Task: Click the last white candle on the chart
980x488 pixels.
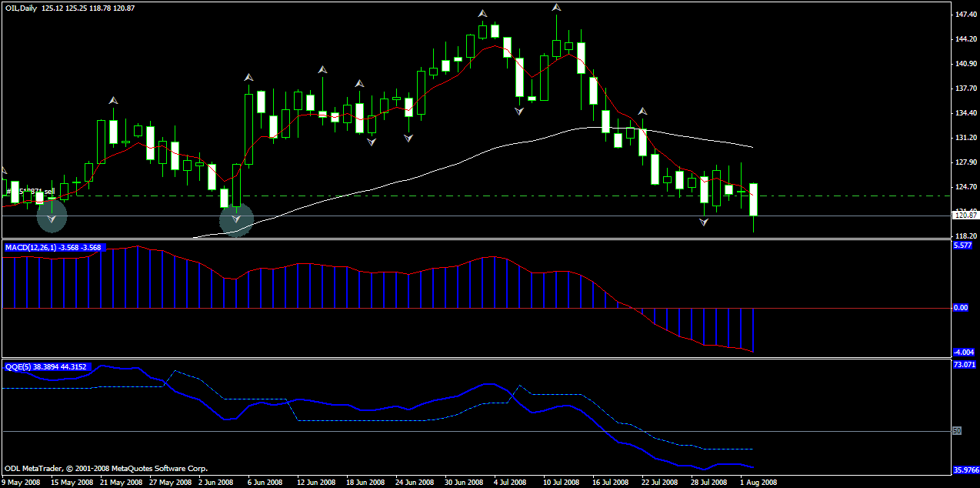Action: click(754, 199)
